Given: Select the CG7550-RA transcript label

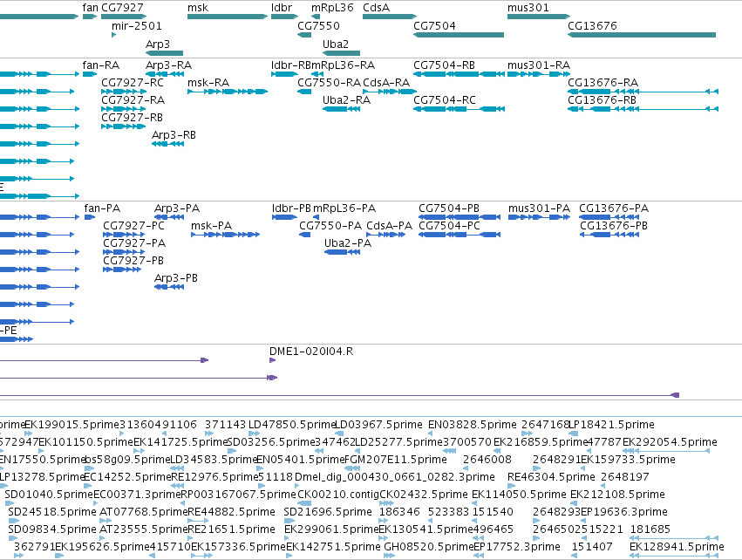Looking at the screenshot, I should 329,82.
